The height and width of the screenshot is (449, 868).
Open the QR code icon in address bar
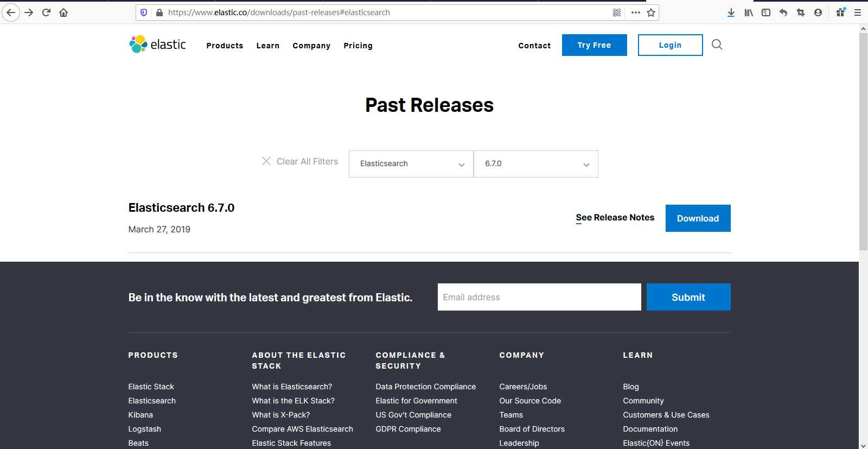[617, 12]
